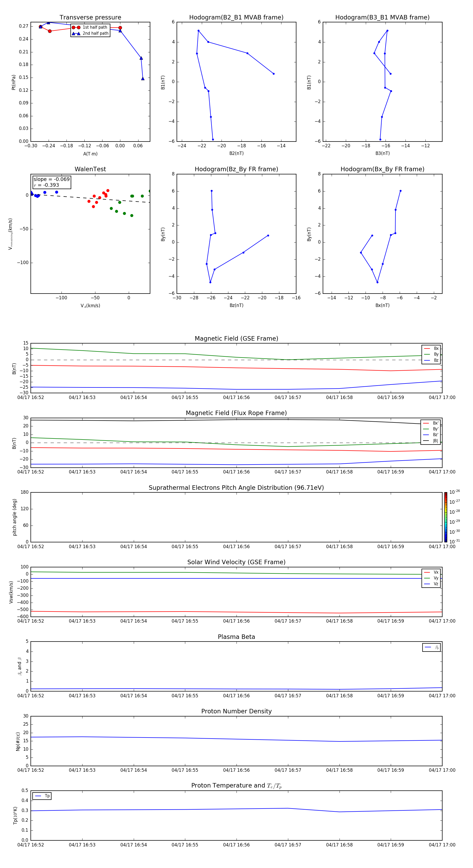
Task: Click the Suprathermal Electrons Pitch Angle title
Action: [x=236, y=488]
